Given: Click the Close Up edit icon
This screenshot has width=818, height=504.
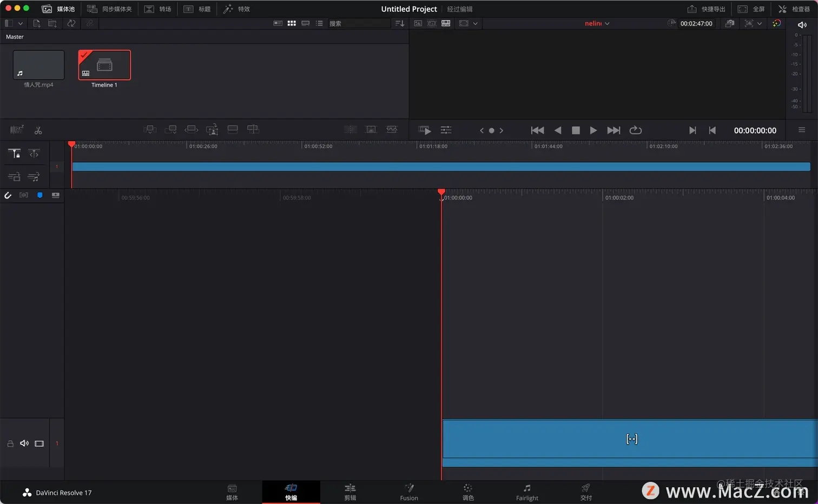Looking at the screenshot, I should [212, 130].
